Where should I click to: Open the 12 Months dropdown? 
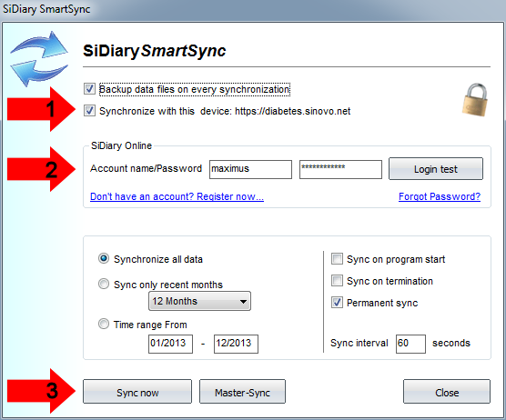coord(199,301)
